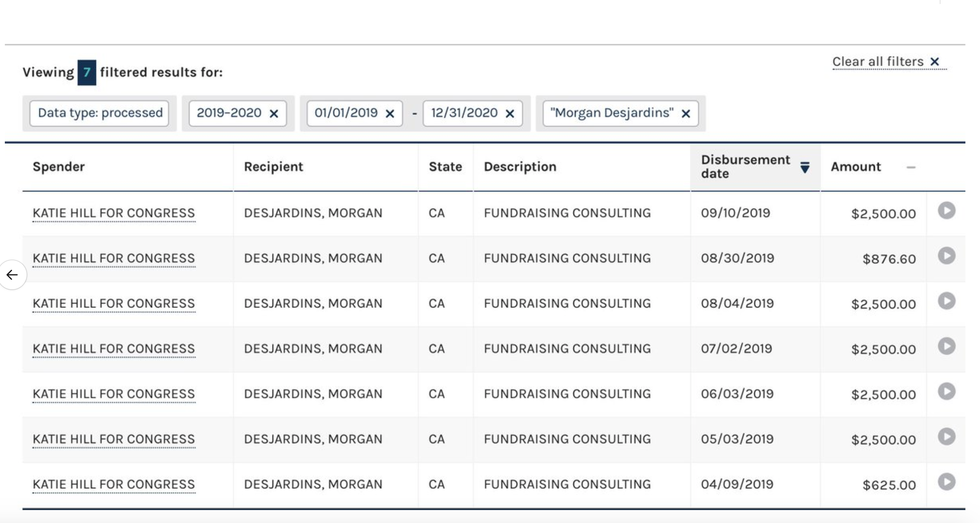Remove the 2019-2020 filter tag
The width and height of the screenshot is (980, 523).
[274, 114]
